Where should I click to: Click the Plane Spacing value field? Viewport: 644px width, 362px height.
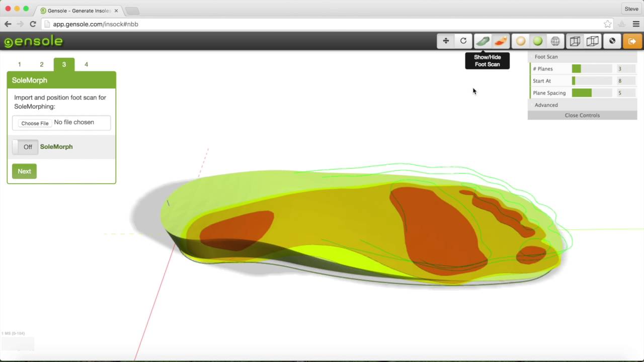[x=626, y=93]
